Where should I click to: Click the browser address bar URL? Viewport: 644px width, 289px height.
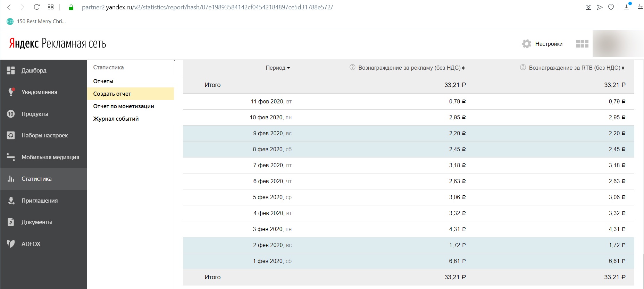point(207,7)
